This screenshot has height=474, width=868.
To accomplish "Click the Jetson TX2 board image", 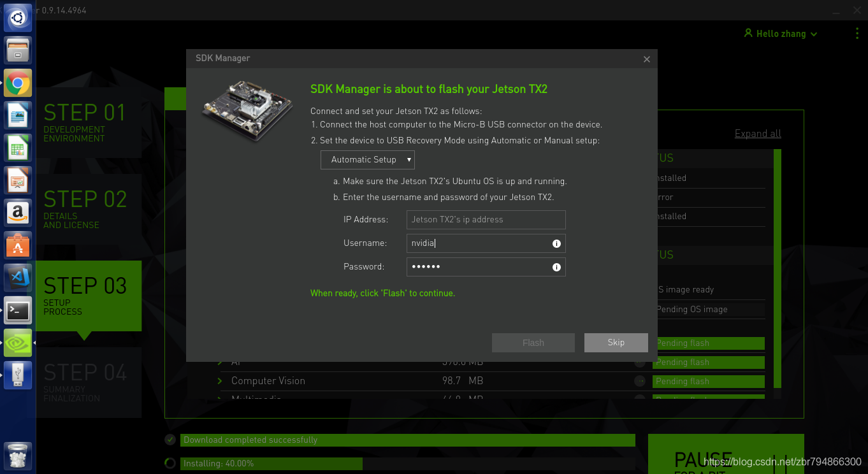I will (x=248, y=110).
